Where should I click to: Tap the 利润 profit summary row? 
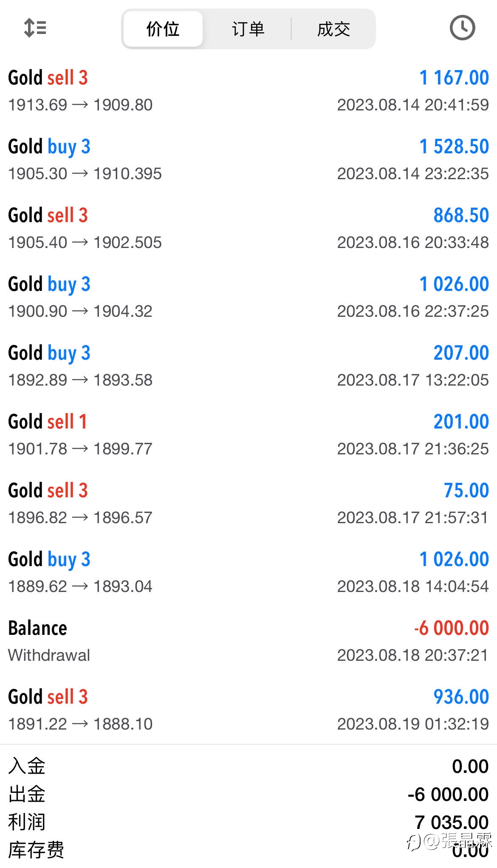(248, 822)
